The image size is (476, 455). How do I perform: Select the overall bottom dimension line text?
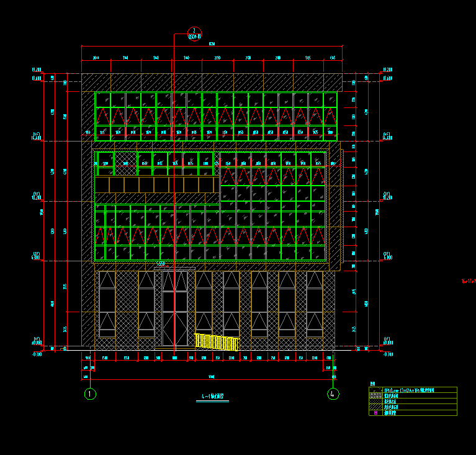point(211,376)
